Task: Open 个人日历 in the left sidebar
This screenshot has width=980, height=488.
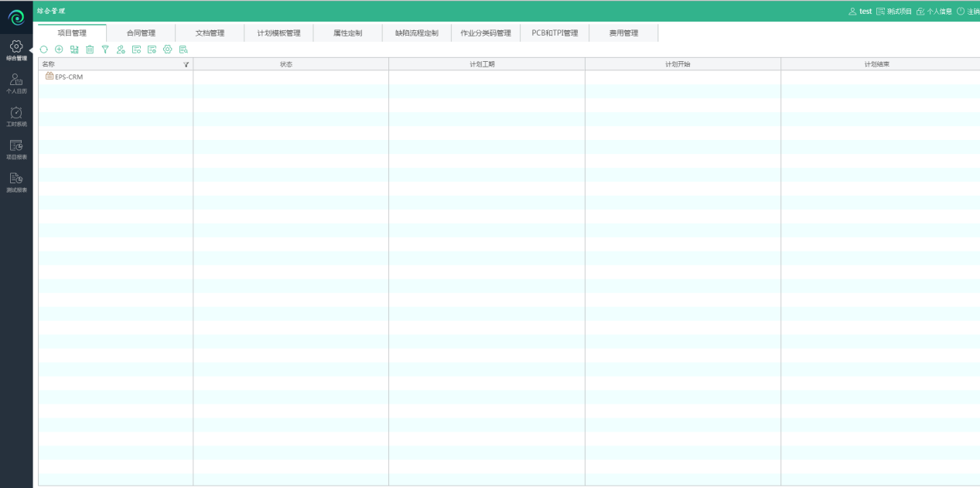Action: pyautogui.click(x=16, y=84)
